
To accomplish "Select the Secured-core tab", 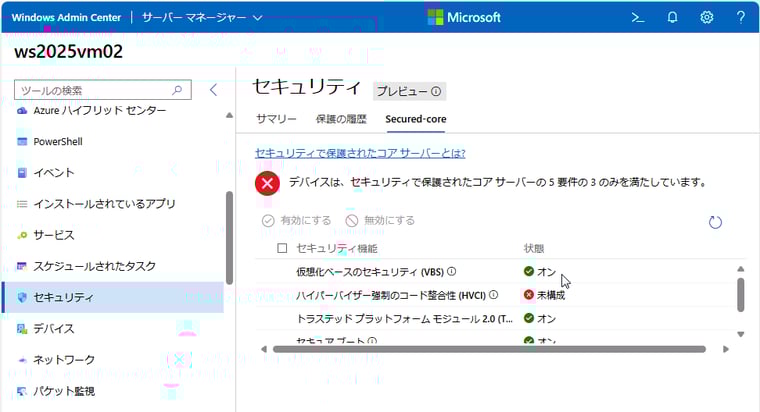I will coord(416,119).
